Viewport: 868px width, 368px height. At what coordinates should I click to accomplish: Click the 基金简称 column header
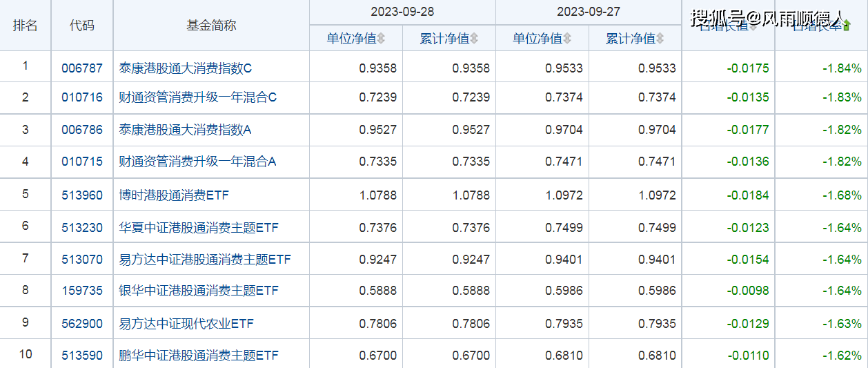coord(211,26)
